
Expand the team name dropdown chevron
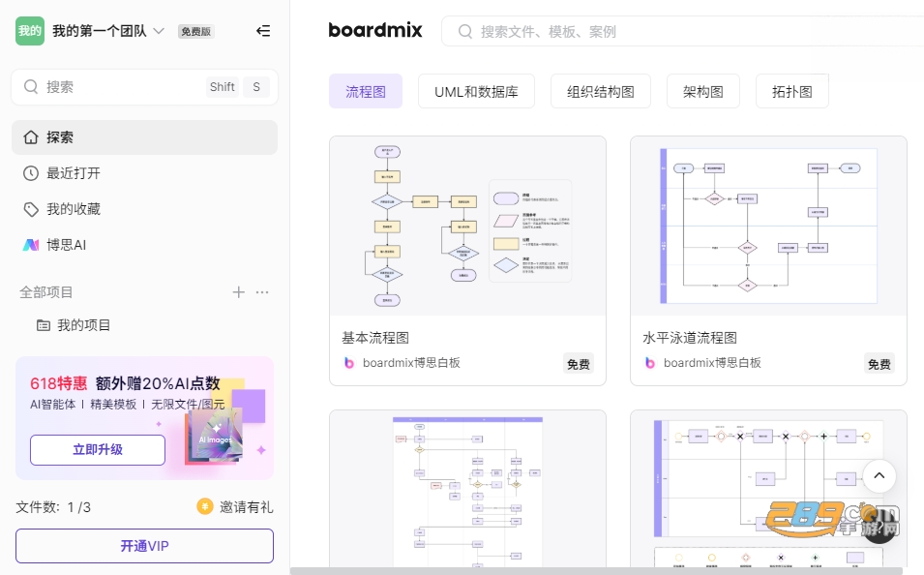tap(159, 31)
